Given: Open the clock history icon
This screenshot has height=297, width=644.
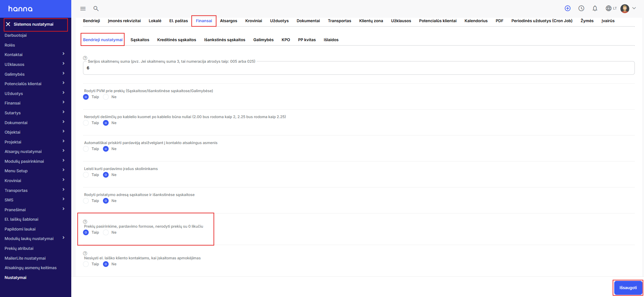Looking at the screenshot, I should pyautogui.click(x=581, y=9).
